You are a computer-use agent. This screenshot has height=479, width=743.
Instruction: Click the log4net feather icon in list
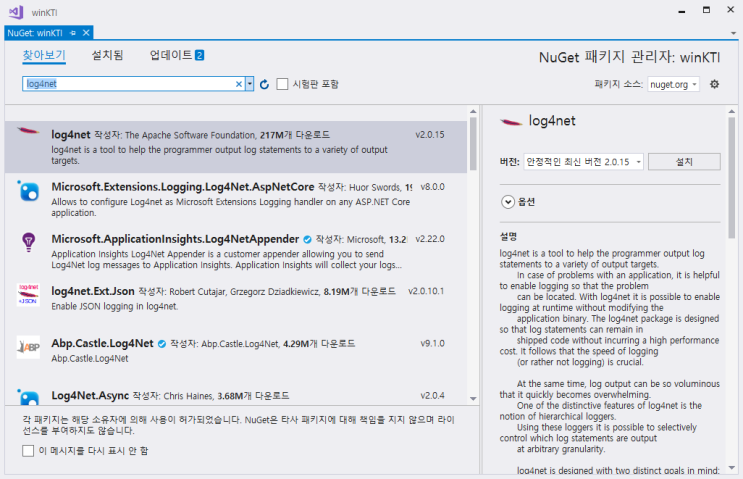(28, 130)
